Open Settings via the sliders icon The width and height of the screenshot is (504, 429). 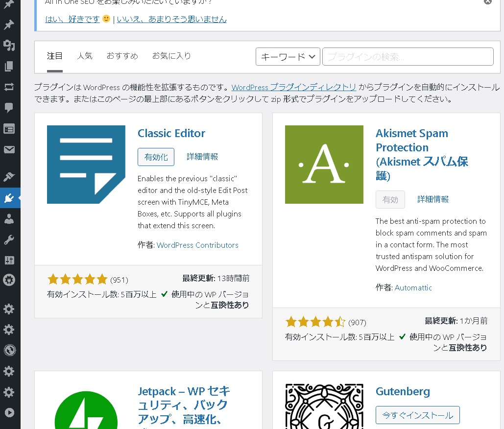click(x=9, y=261)
